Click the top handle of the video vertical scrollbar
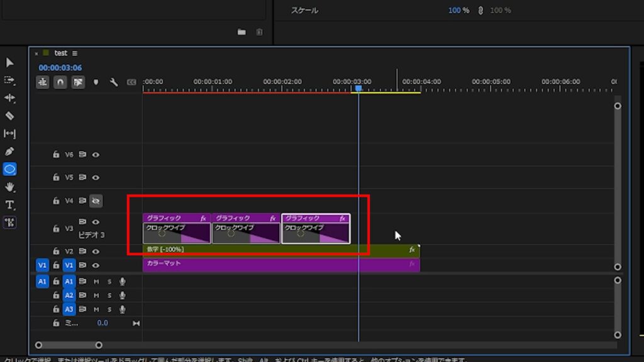This screenshot has height=362, width=644. [x=618, y=106]
